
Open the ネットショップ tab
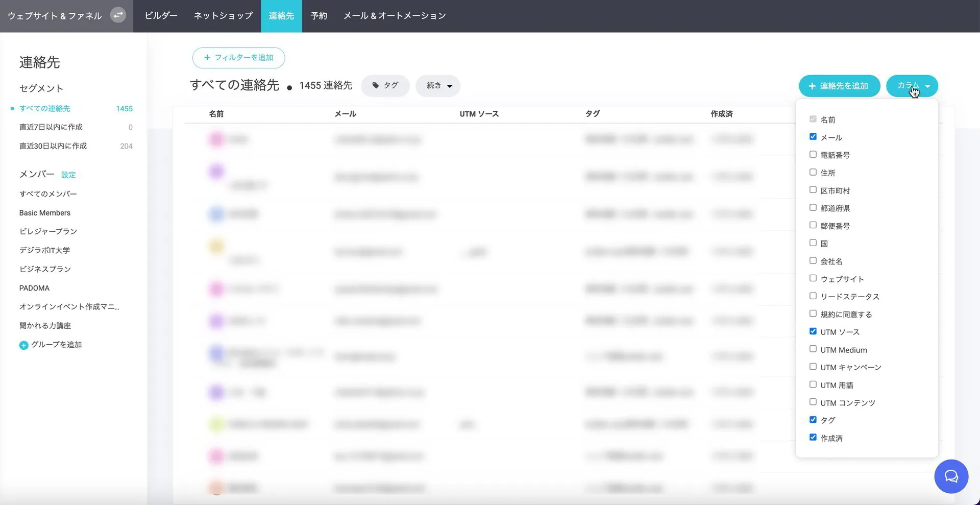pos(223,16)
